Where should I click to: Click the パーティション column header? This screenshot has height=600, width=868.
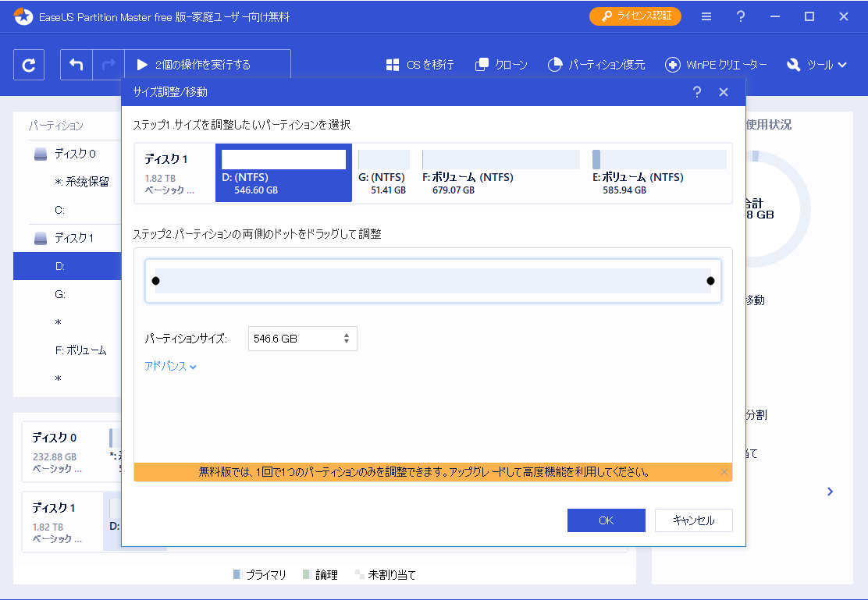click(56, 126)
